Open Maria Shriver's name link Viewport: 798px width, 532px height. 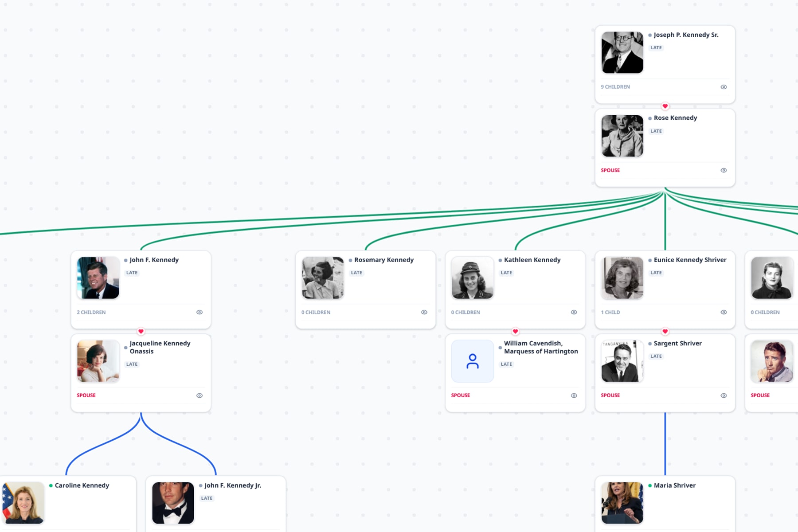click(x=675, y=485)
